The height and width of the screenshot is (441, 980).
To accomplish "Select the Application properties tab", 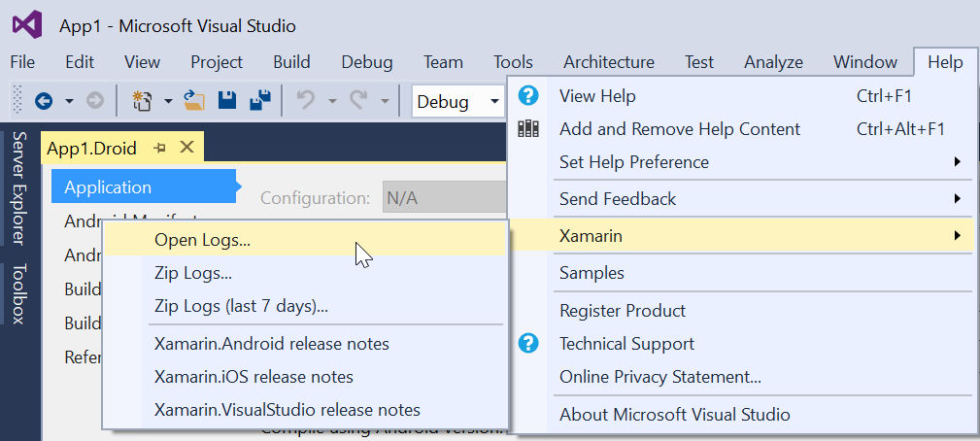I will click(x=108, y=187).
